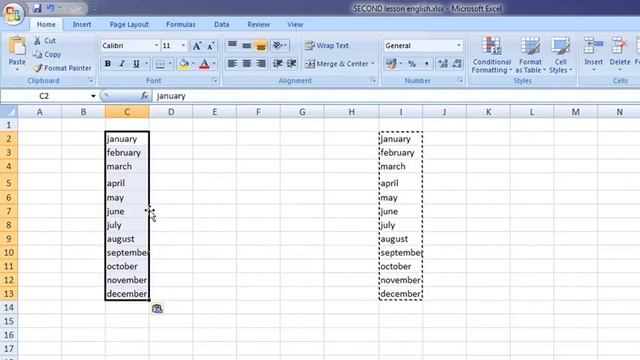The height and width of the screenshot is (360, 640).
Task: Open Font dialog launcher
Action: (214, 80)
